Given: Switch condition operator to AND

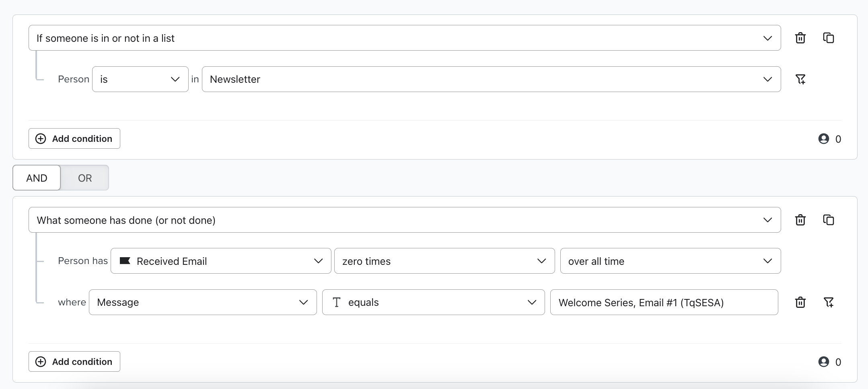Looking at the screenshot, I should [x=37, y=178].
